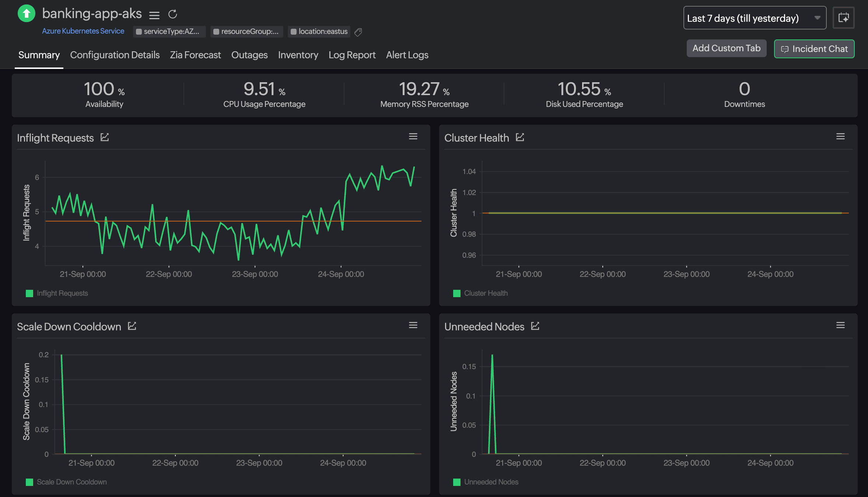Toggle the Unneeded Nodes legend entry
Viewport: 868px width, 497px height.
click(488, 482)
